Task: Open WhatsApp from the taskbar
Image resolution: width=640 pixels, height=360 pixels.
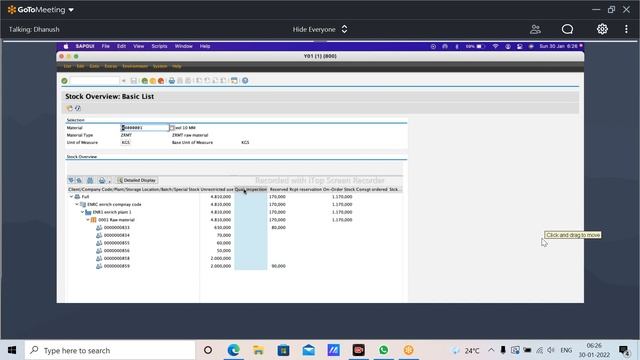Action: [x=383, y=350]
